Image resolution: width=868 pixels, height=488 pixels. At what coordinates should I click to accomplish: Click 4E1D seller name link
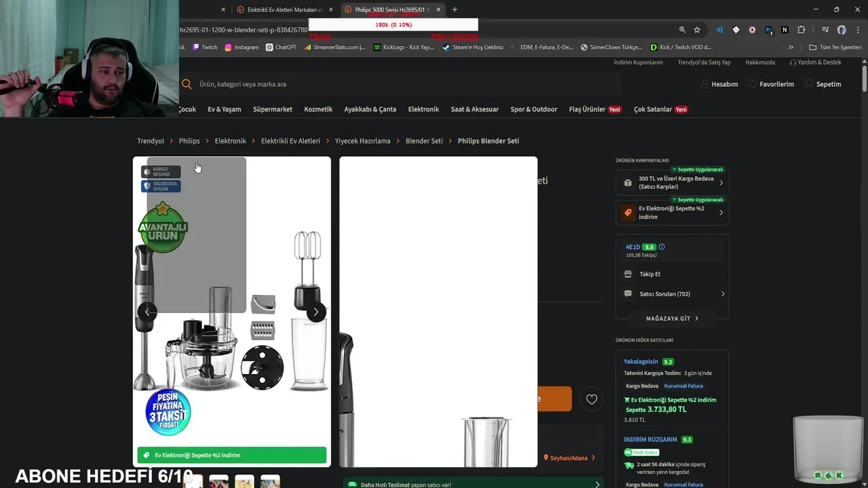633,247
